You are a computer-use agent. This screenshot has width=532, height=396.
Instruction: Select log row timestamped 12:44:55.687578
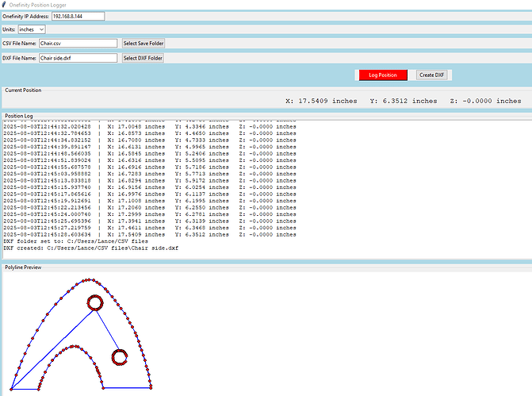150,167
